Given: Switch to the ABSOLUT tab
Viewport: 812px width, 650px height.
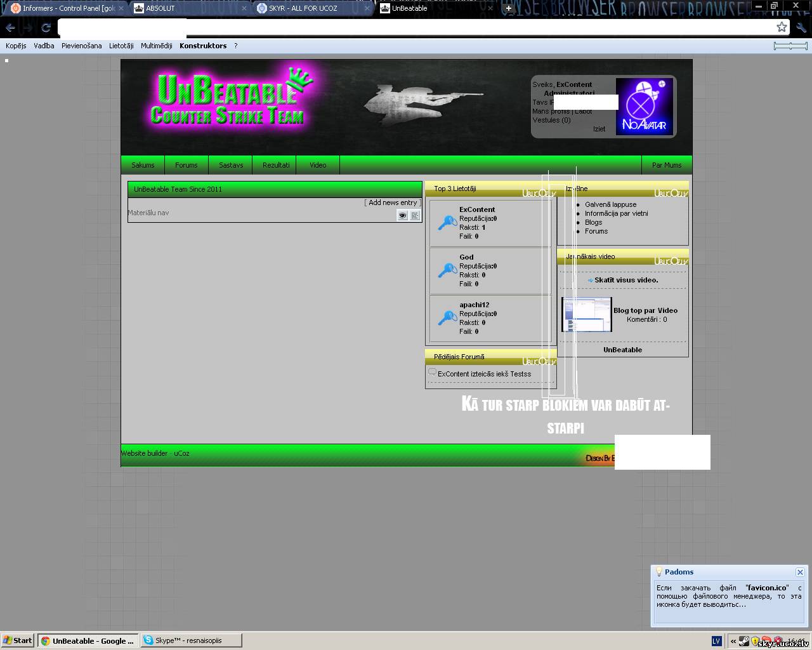Looking at the screenshot, I should (x=190, y=8).
